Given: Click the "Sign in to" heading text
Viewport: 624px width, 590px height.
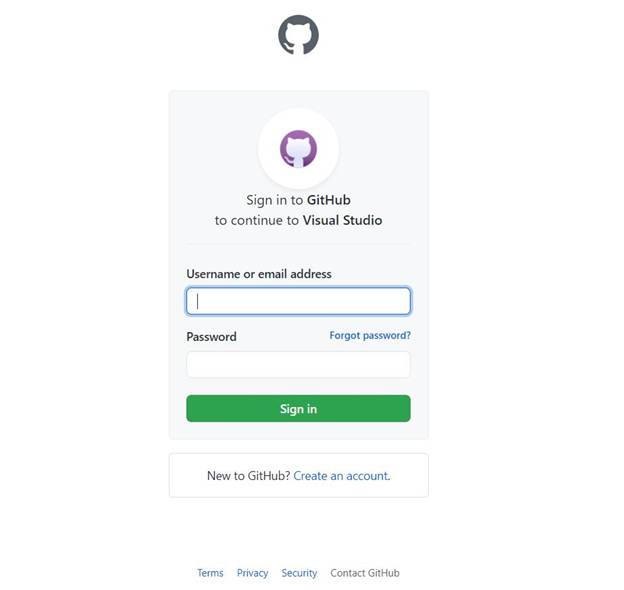Looking at the screenshot, I should point(275,200).
